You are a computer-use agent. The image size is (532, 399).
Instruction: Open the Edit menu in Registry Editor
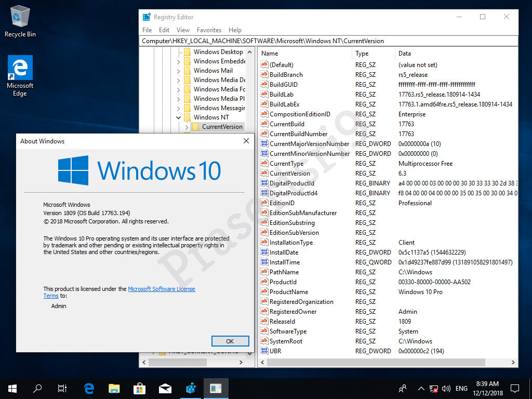(164, 30)
